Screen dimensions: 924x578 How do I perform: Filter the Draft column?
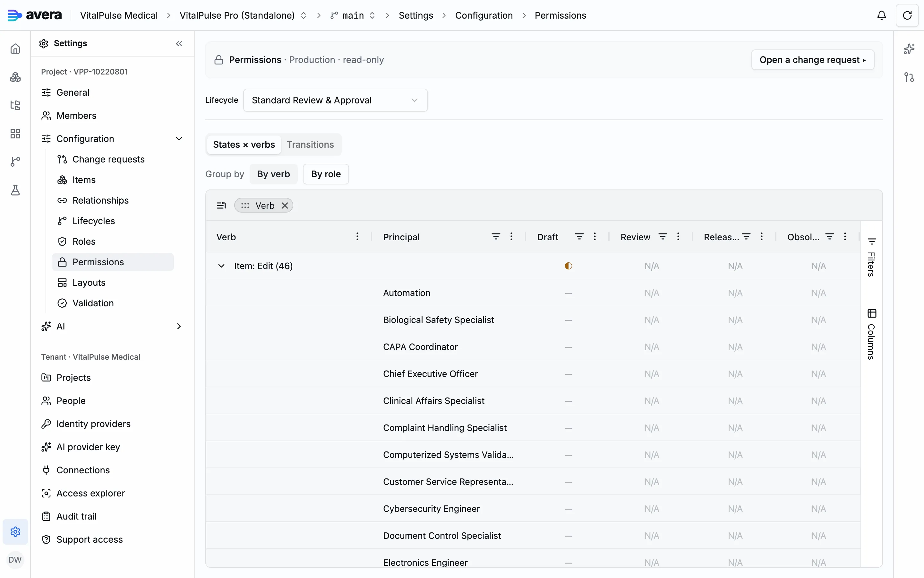[x=579, y=237]
